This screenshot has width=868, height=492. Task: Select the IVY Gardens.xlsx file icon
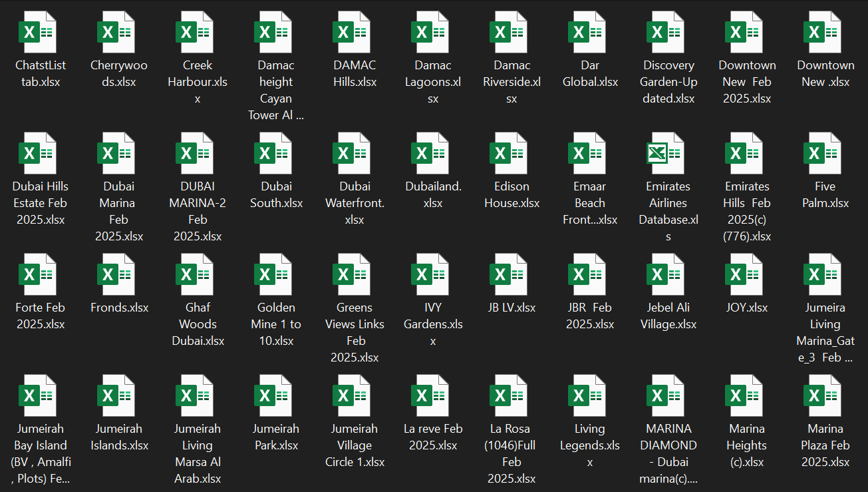tap(433, 274)
